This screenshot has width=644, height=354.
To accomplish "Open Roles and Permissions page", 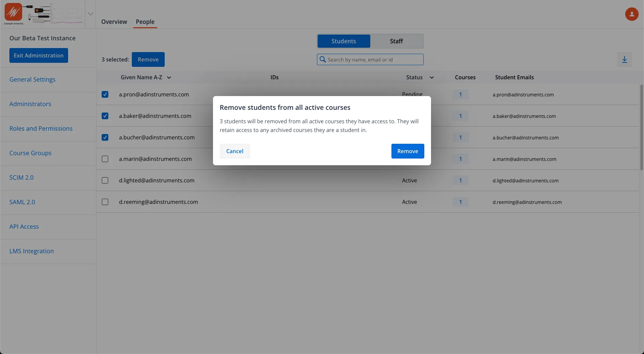I will coord(41,129).
